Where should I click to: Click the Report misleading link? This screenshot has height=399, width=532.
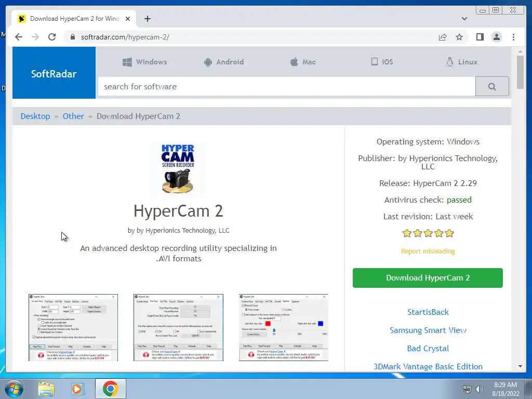tap(428, 251)
